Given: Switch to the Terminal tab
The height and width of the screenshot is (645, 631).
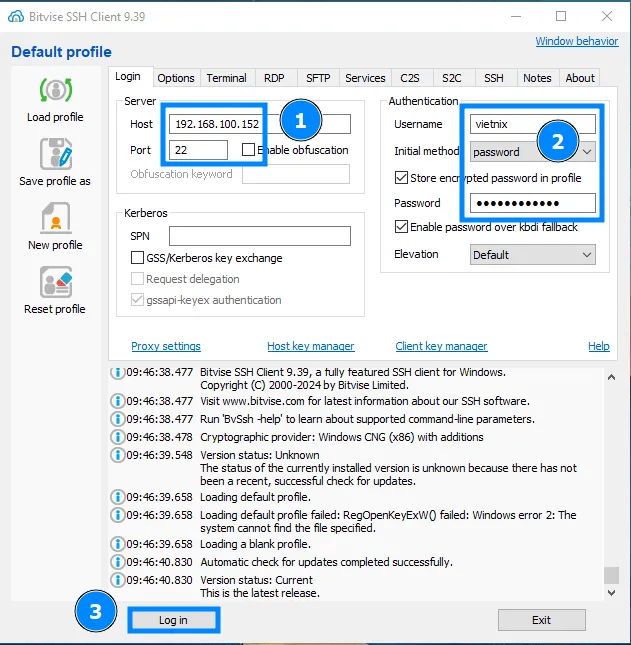Looking at the screenshot, I should click(x=226, y=78).
